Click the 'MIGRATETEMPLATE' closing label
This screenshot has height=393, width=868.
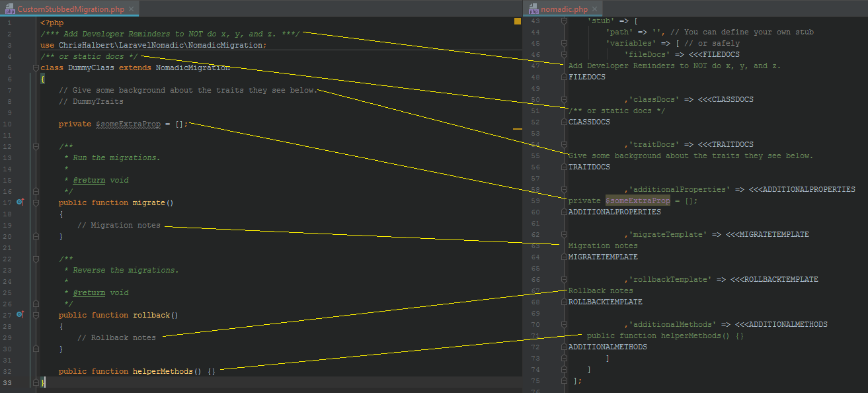603,257
